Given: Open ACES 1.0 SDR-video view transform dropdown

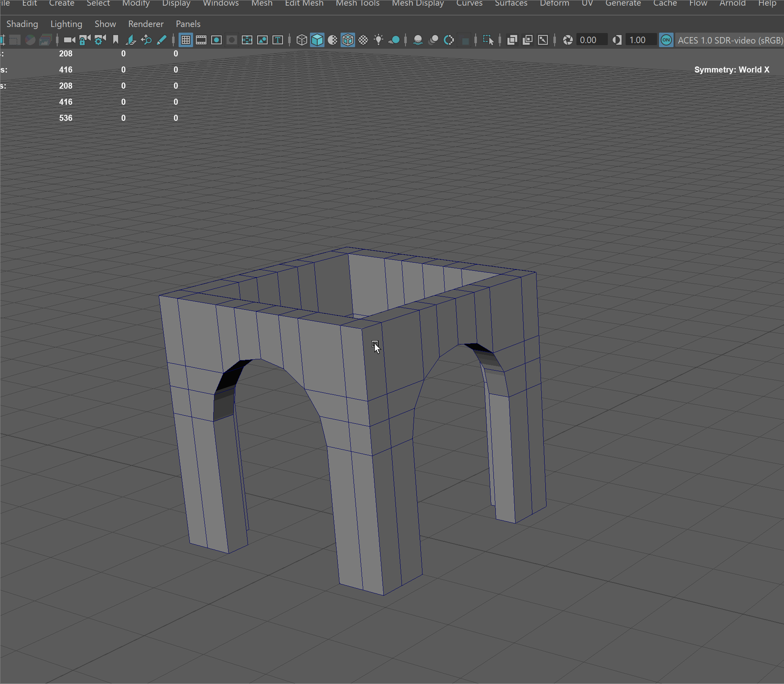Looking at the screenshot, I should pos(729,40).
